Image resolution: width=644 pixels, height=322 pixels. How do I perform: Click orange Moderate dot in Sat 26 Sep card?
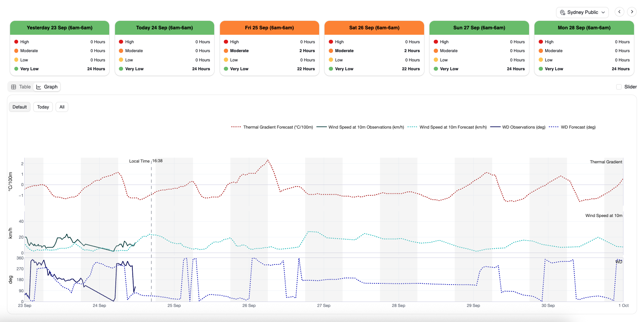331,51
